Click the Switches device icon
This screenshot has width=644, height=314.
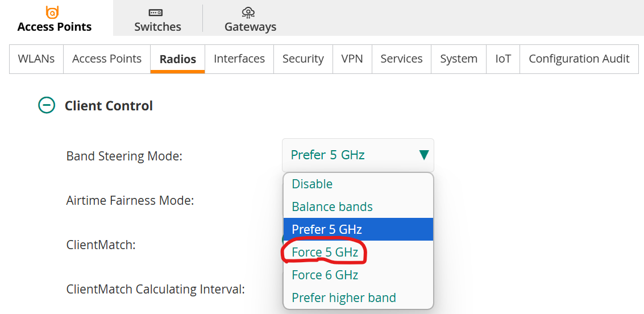[x=155, y=13]
